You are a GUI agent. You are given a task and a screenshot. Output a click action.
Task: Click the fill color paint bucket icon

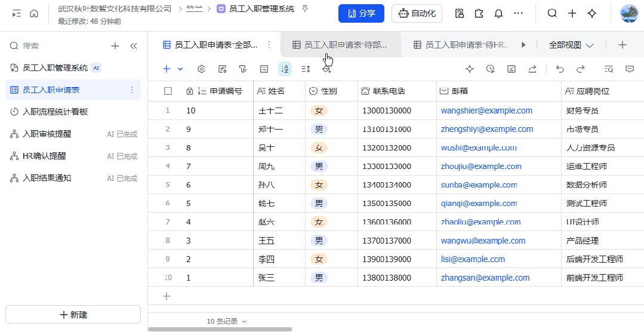[x=326, y=69]
